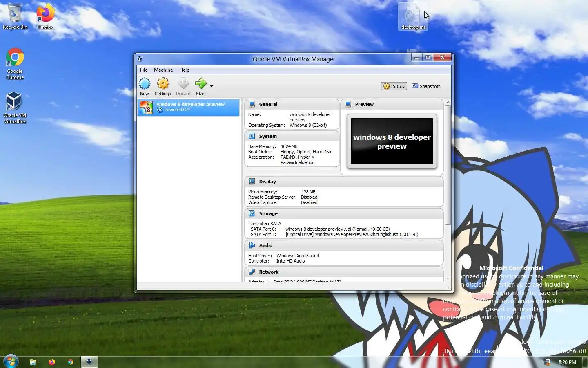The width and height of the screenshot is (588, 368).
Task: Open Windows Explorer from taskbar
Action: [33, 362]
